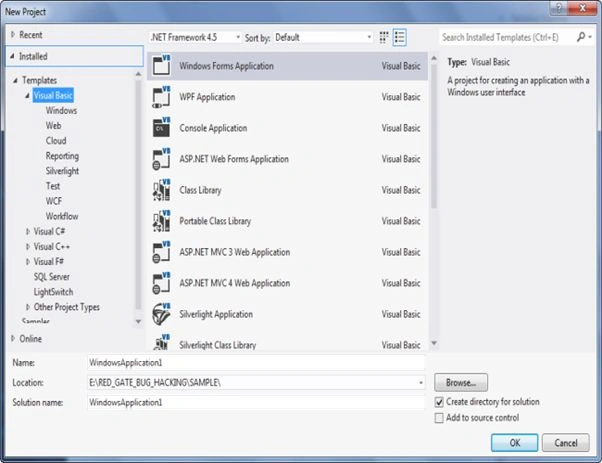The height and width of the screenshot is (463, 602).
Task: Click the Class Library template icon
Action: click(x=161, y=190)
